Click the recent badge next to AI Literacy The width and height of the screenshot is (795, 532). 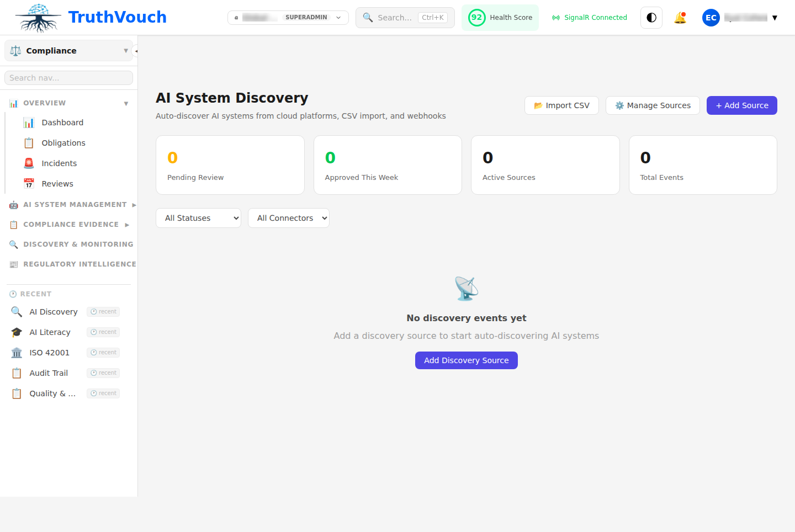tap(103, 332)
